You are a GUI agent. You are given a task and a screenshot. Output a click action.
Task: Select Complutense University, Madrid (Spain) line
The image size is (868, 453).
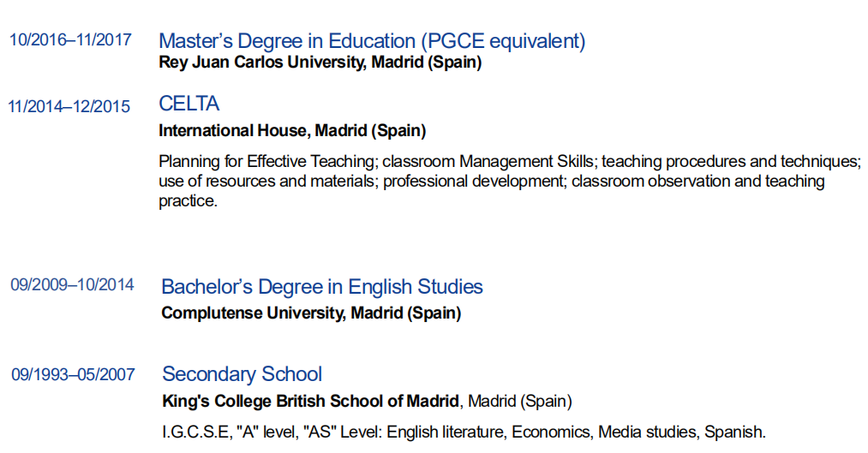[x=311, y=313]
